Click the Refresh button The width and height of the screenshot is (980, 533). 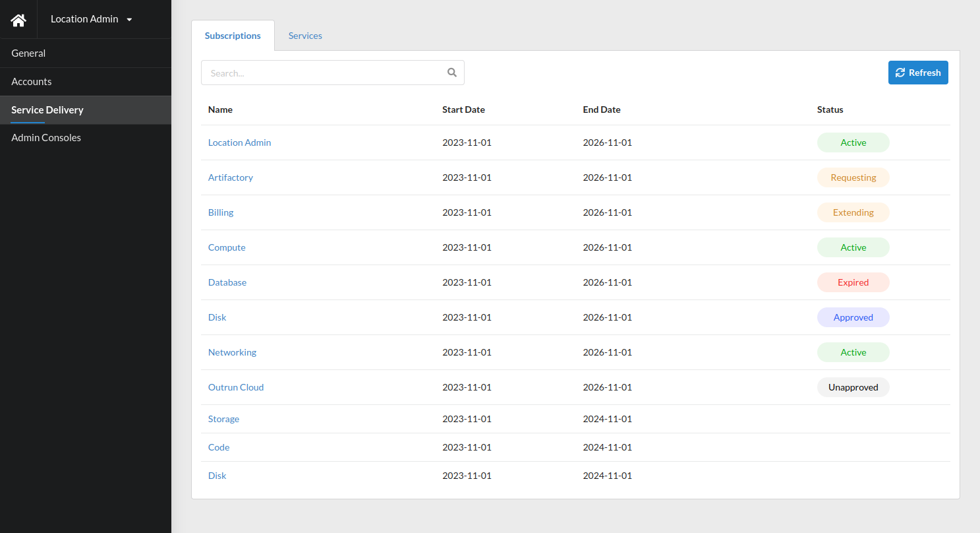(918, 73)
